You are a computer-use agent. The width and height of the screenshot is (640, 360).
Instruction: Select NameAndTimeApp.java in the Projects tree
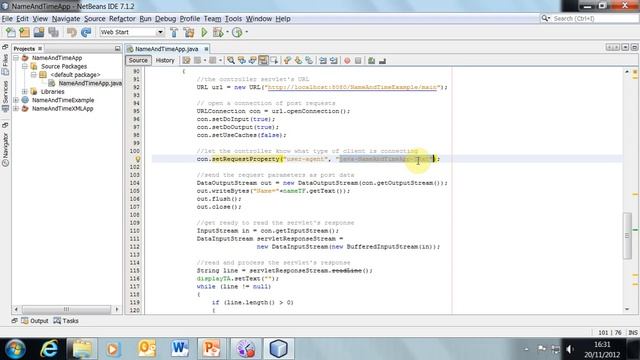90,83
